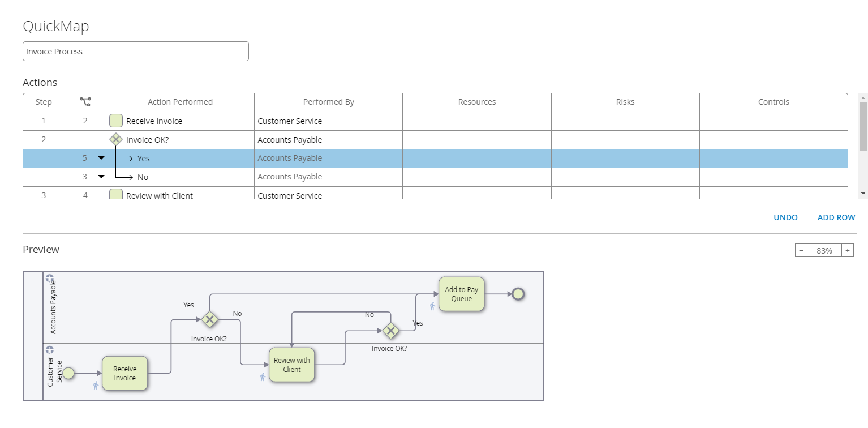This screenshot has width=868, height=428.
Task: Click the Invoice Process name field
Action: [136, 51]
